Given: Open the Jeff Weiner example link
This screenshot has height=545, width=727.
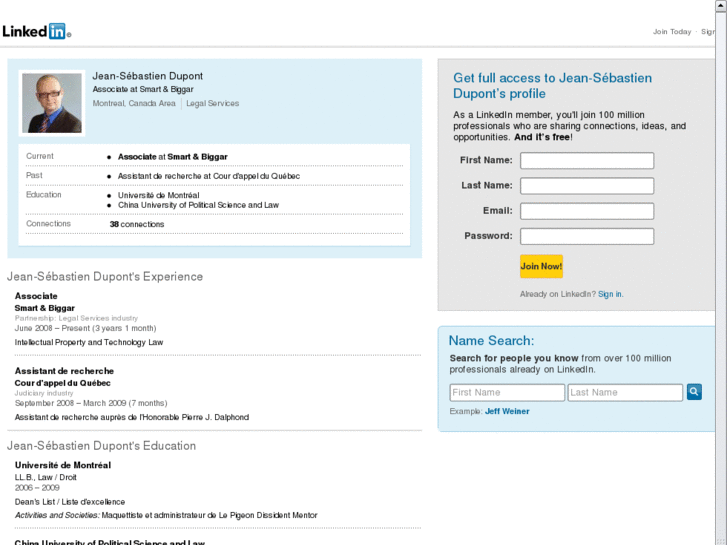Looking at the screenshot, I should [x=508, y=411].
